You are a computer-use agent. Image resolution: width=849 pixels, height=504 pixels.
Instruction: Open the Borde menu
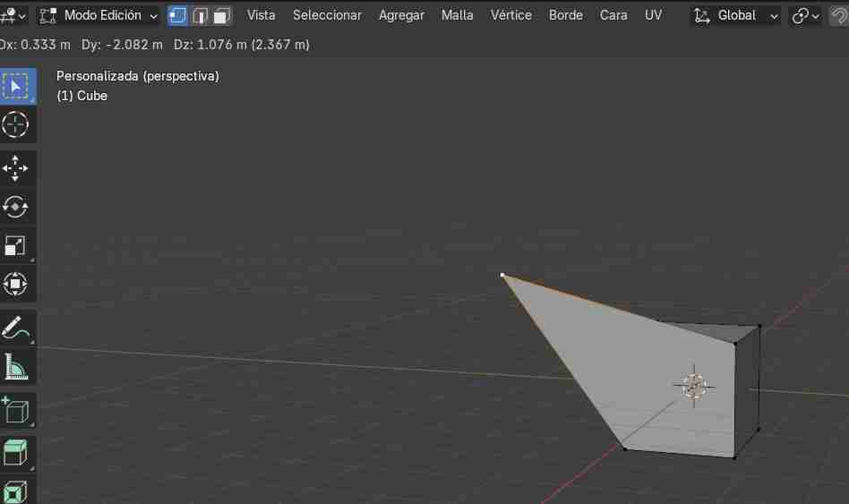click(x=566, y=15)
